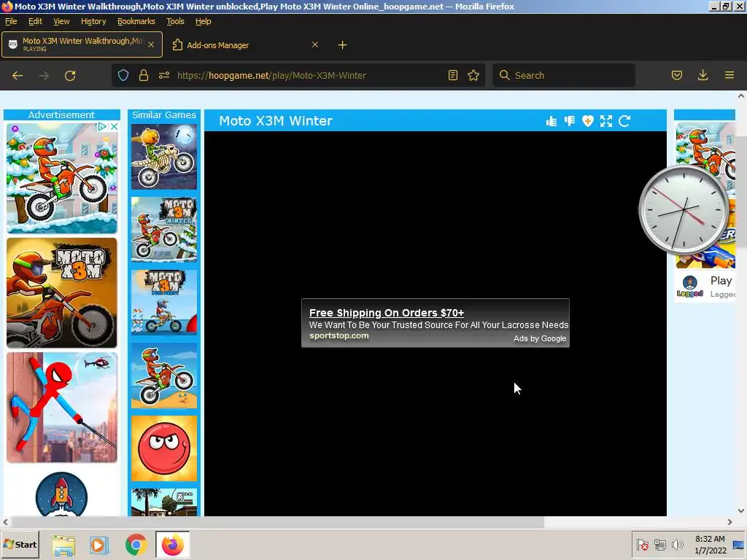Open the History menu
The image size is (747, 560).
point(93,21)
